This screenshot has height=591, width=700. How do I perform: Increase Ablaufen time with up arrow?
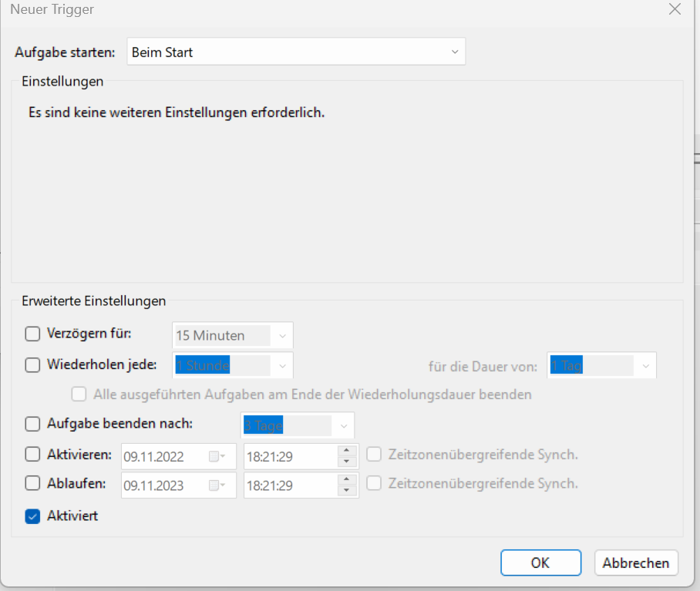point(347,479)
